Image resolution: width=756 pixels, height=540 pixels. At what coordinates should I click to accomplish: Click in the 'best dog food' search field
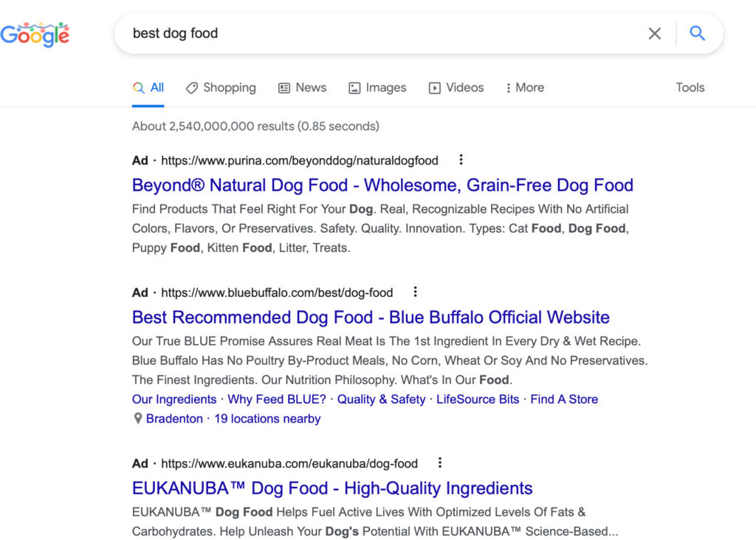(369, 33)
